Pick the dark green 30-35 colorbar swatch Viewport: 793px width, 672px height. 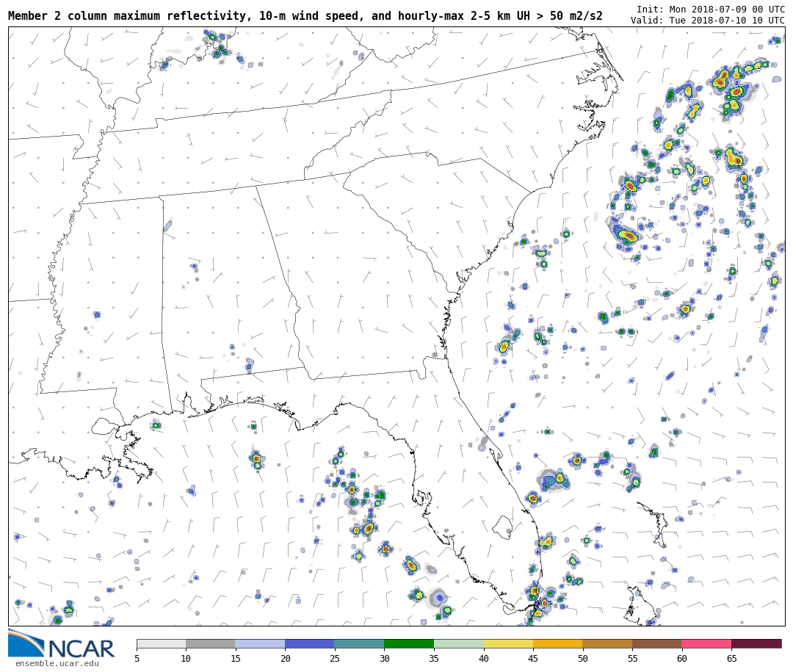[408, 644]
